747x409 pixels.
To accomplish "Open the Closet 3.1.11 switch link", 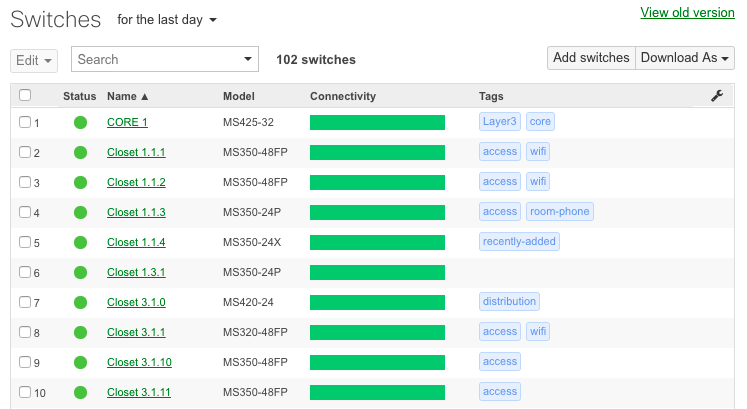I will pyautogui.click(x=139, y=392).
